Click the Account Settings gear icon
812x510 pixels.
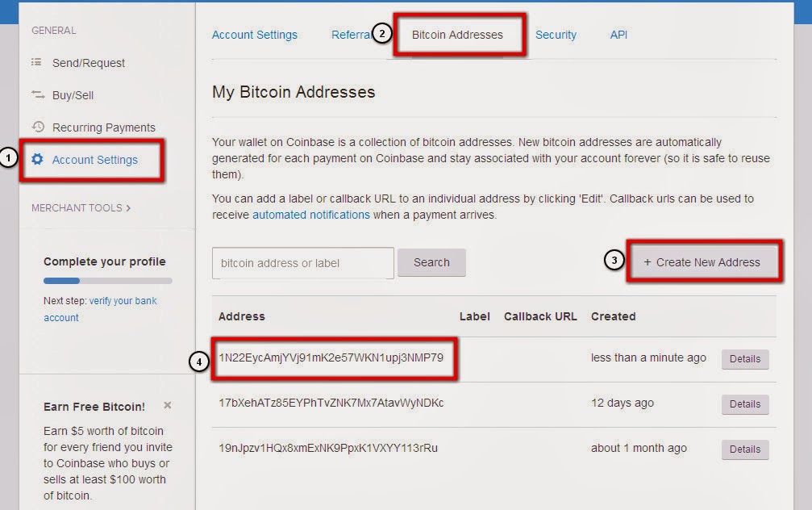pyautogui.click(x=37, y=159)
